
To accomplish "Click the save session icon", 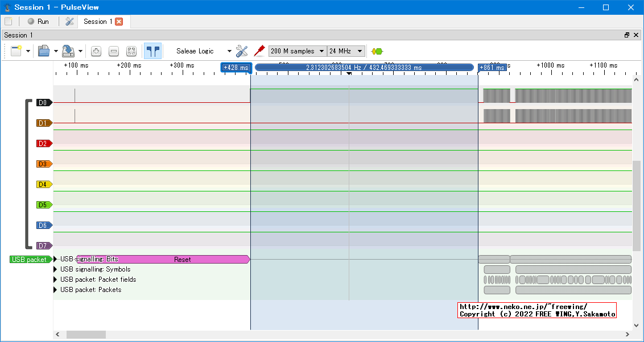I will 68,51.
